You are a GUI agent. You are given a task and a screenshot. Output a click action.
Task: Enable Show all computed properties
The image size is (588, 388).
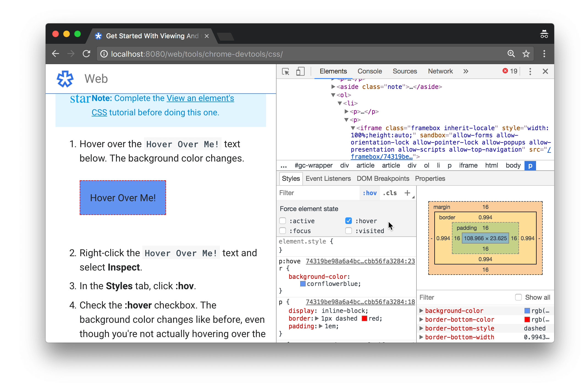518,297
